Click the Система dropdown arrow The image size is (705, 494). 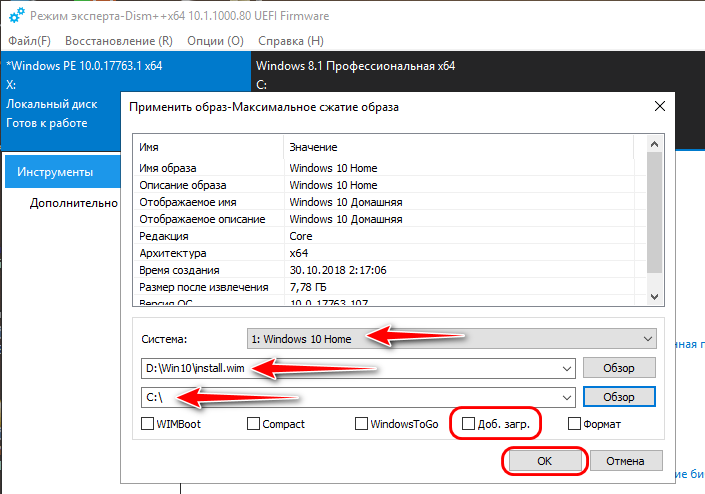point(647,339)
